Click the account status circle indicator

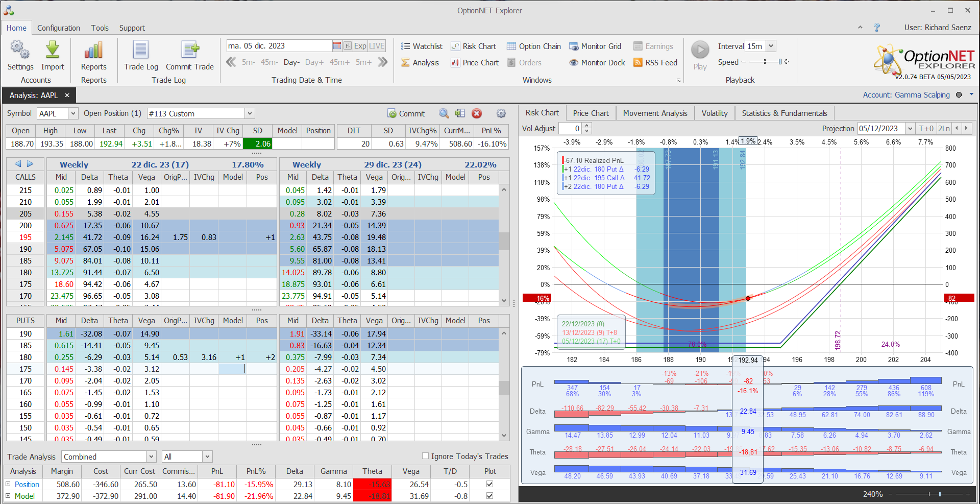pos(959,94)
